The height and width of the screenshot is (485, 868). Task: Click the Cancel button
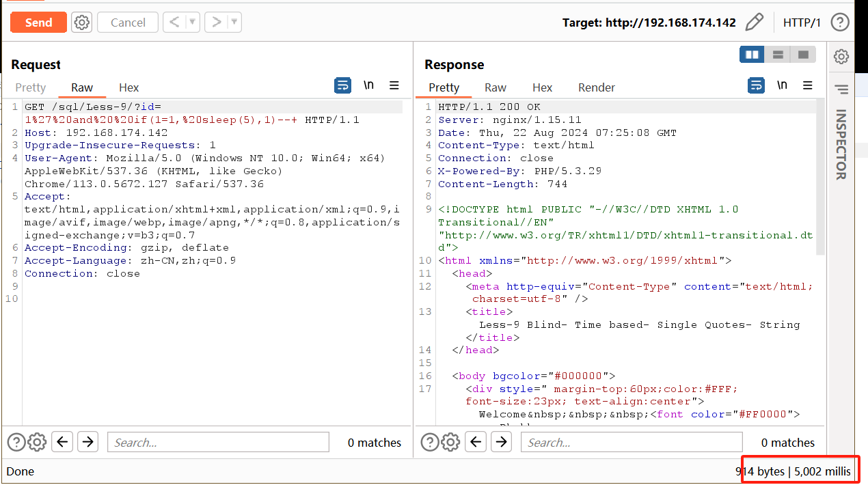coord(128,23)
